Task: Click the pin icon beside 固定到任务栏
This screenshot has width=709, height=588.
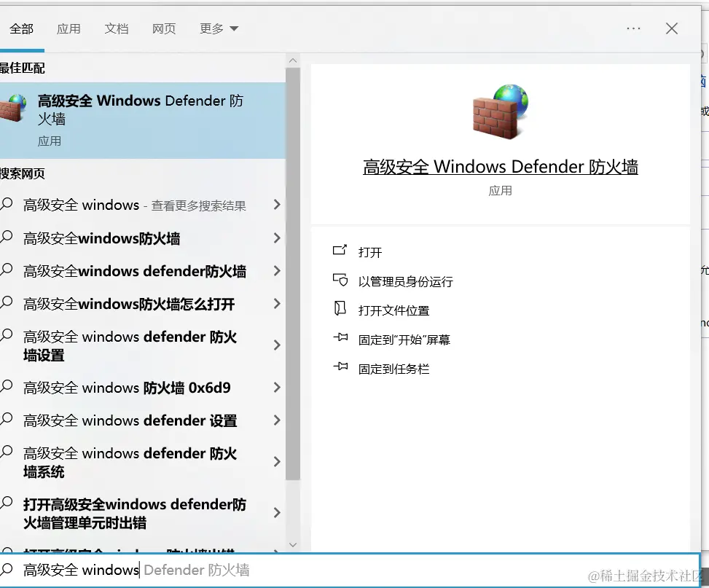Action: pyautogui.click(x=340, y=366)
